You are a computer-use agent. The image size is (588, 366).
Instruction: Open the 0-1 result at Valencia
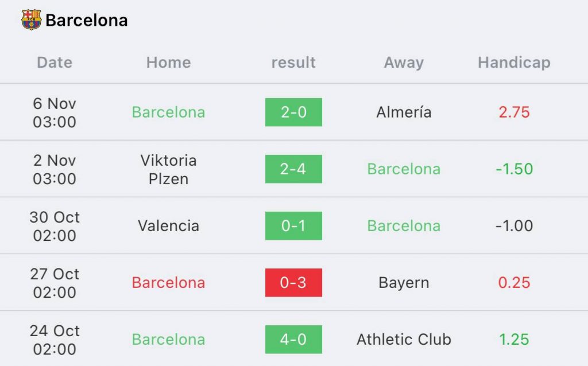pyautogui.click(x=293, y=226)
